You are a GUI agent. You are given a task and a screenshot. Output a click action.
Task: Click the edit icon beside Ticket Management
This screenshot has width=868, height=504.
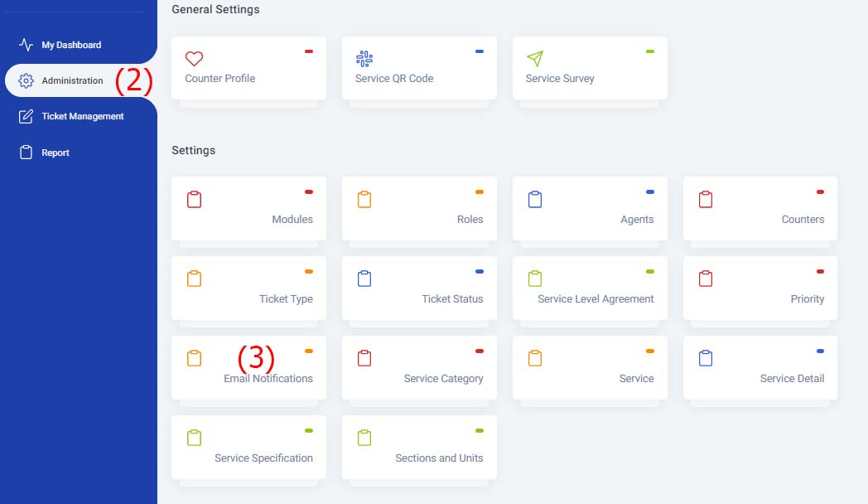(x=26, y=116)
